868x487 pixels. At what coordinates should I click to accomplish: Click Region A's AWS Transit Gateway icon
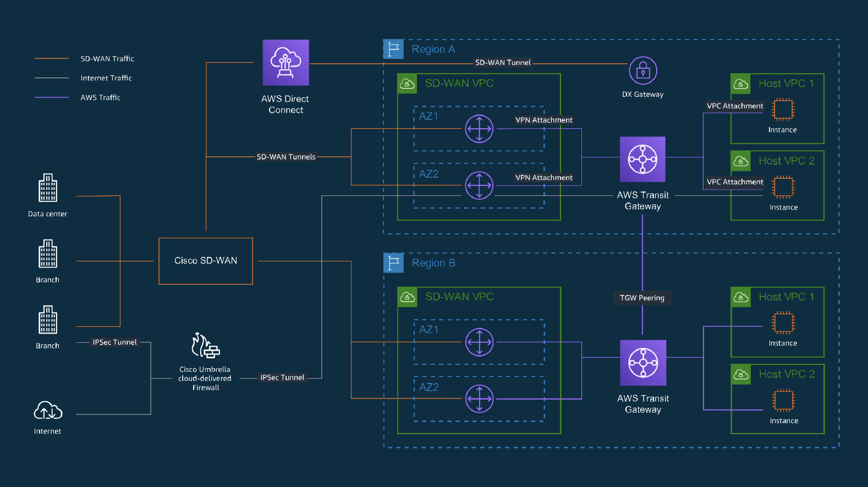tap(642, 160)
